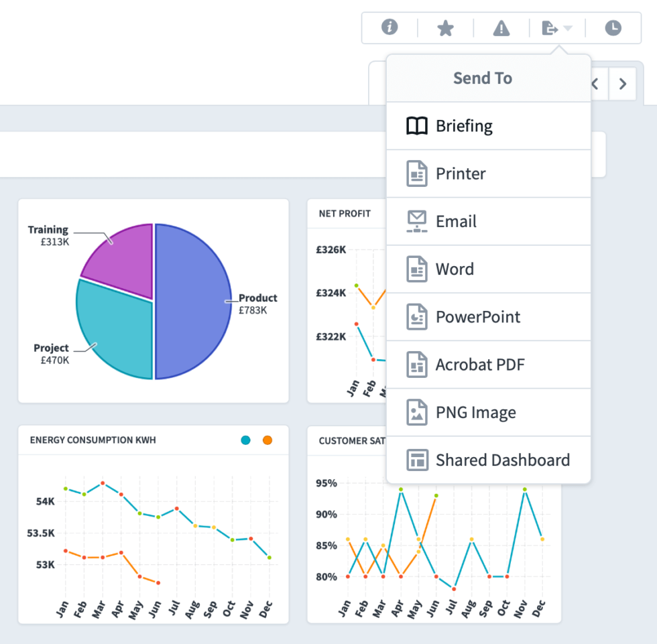The image size is (657, 644).
Task: Click the Shared Dashboard layout icon
Action: point(416,460)
